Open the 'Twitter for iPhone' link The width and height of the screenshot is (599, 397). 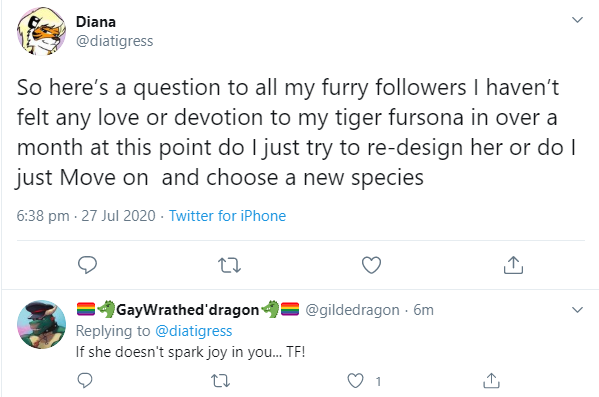(227, 216)
